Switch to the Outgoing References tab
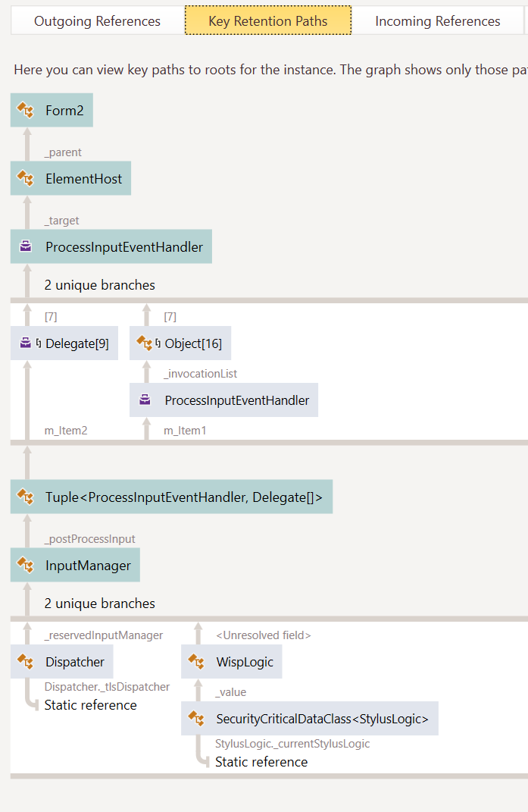 (97, 21)
